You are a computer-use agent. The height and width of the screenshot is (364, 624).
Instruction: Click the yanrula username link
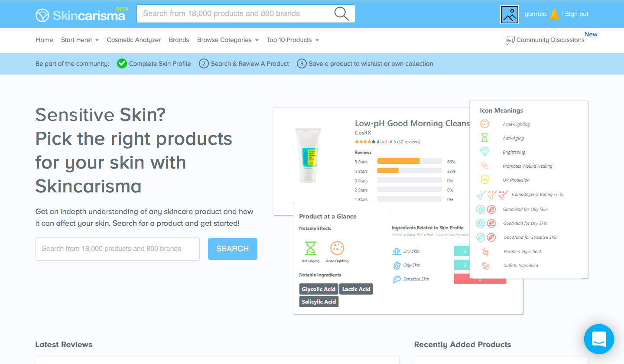point(535,14)
